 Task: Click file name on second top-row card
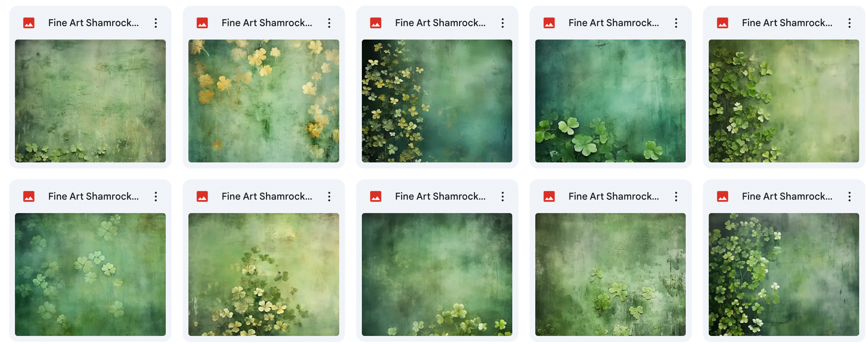point(267,23)
